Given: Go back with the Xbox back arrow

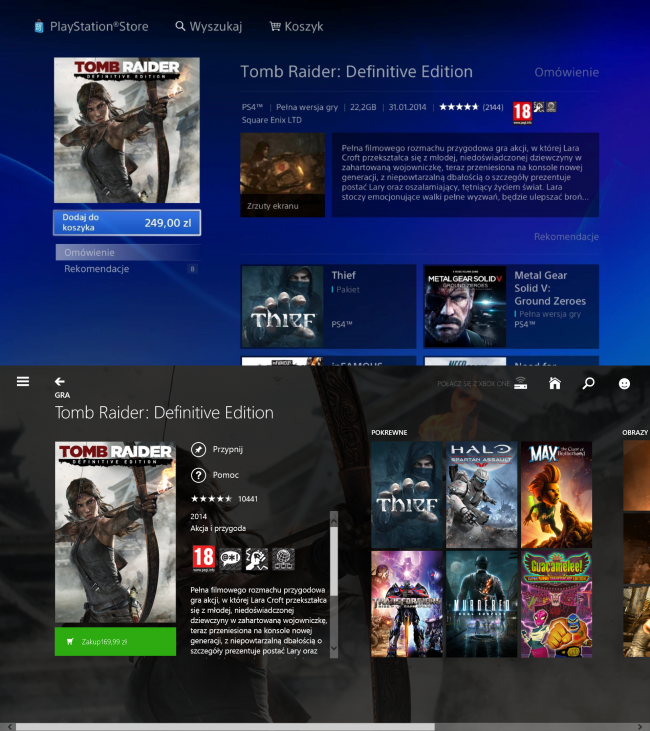Looking at the screenshot, I should click(x=59, y=382).
